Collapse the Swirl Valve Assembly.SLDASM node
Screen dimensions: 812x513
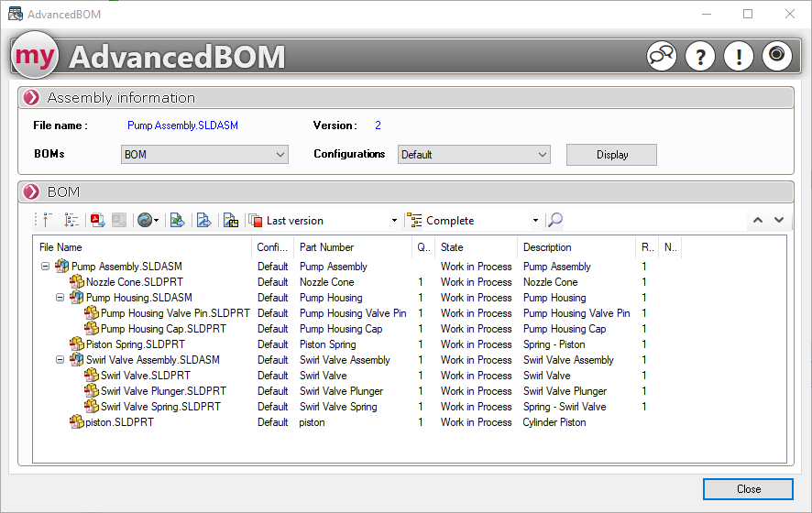pyautogui.click(x=60, y=360)
